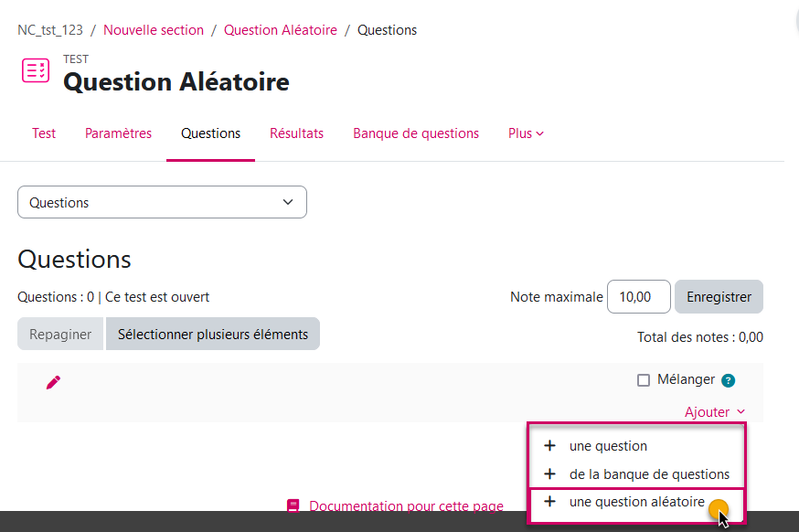This screenshot has height=532, width=799.
Task: Click the Sélectionner plusieurs éléments button
Action: point(213,334)
